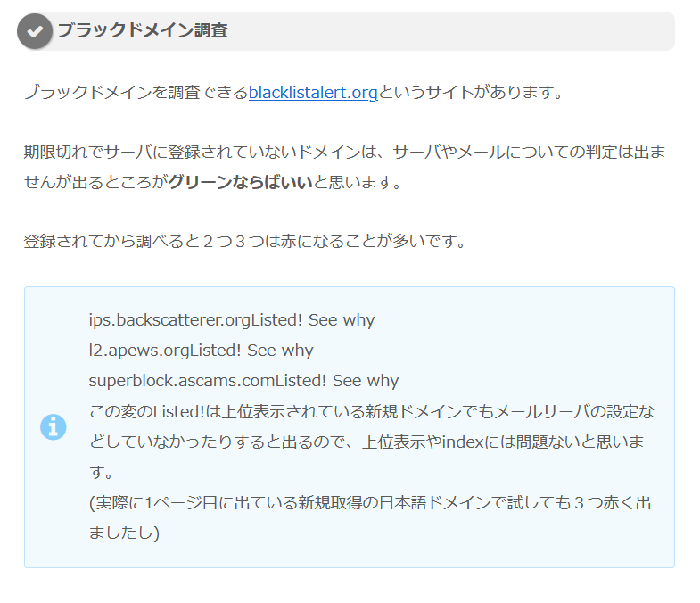Click the text というサイトがあります after the link

pos(471,92)
